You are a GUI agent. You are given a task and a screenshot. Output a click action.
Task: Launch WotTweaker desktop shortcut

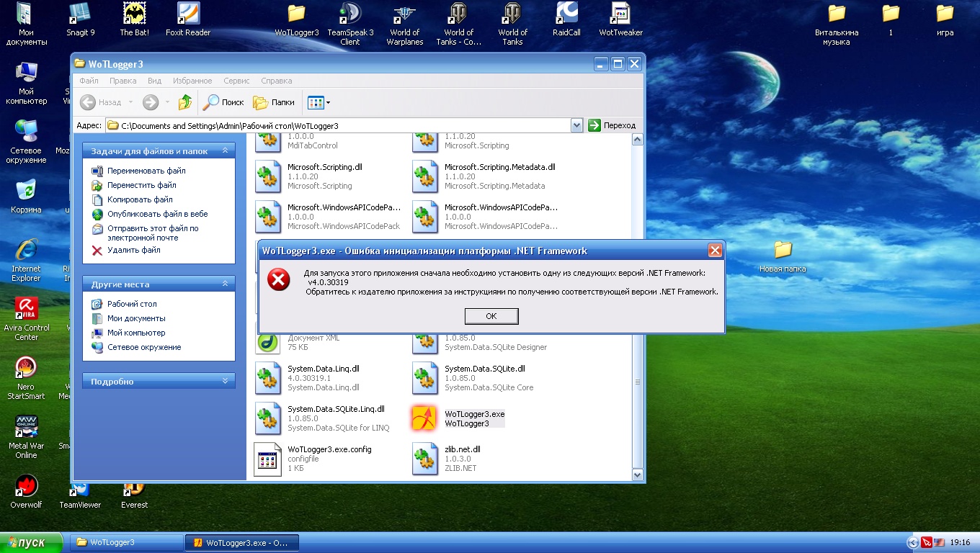tap(620, 19)
